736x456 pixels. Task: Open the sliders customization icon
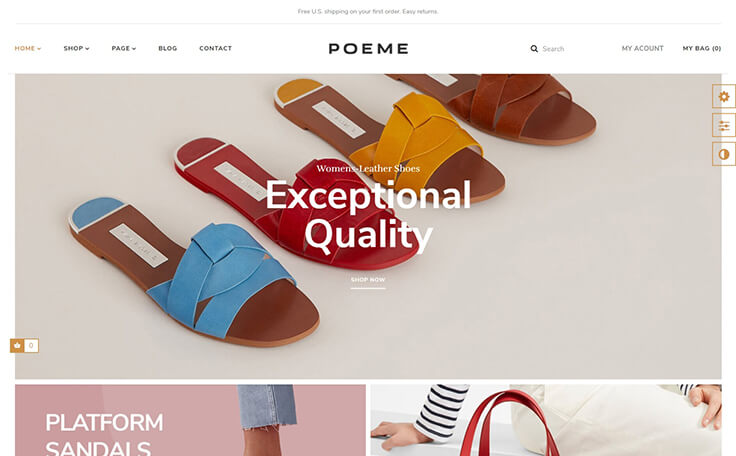click(724, 125)
